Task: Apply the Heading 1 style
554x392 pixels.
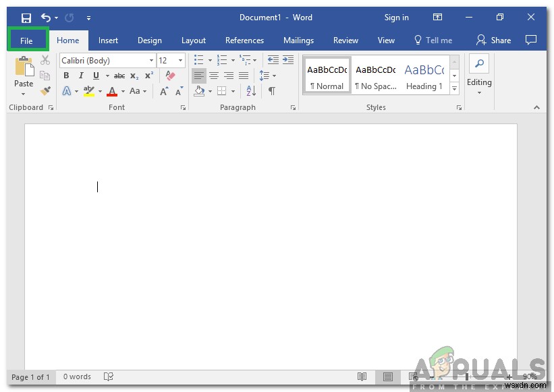Action: point(424,75)
